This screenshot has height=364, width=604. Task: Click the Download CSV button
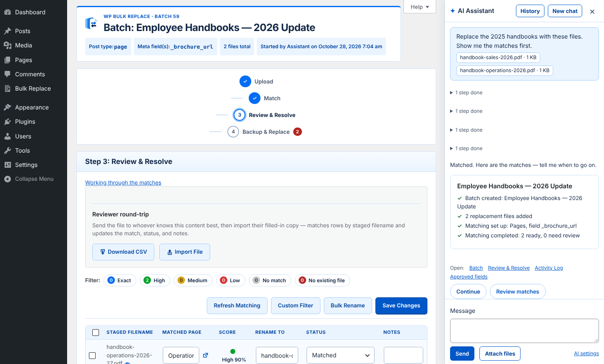pos(123,252)
